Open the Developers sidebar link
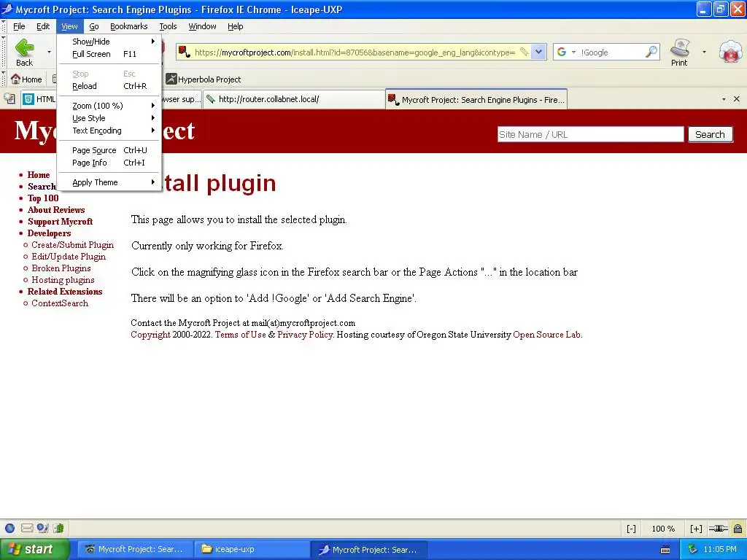The height and width of the screenshot is (560, 747). coord(49,233)
